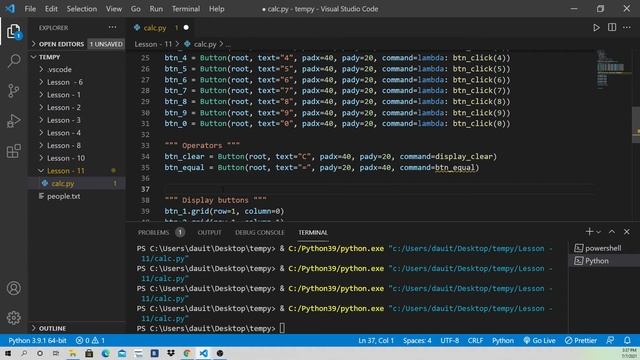The height and width of the screenshot is (360, 640).
Task: Open errors and warnings count in status bar
Action: point(90,340)
